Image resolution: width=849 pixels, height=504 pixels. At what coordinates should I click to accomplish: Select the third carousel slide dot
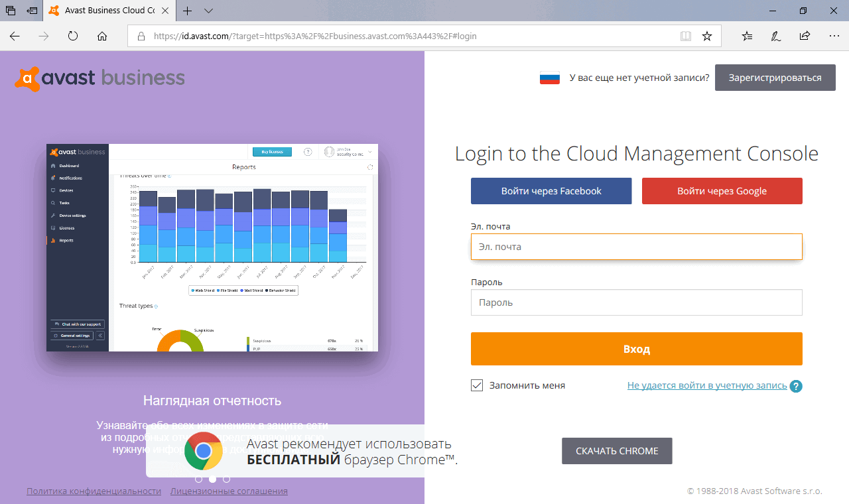pos(226,479)
